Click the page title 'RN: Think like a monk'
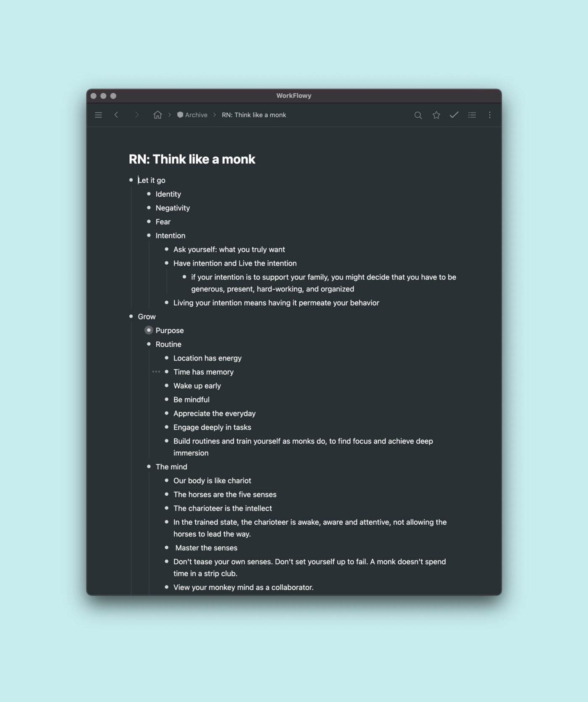Image resolution: width=588 pixels, height=702 pixels. 192,159
